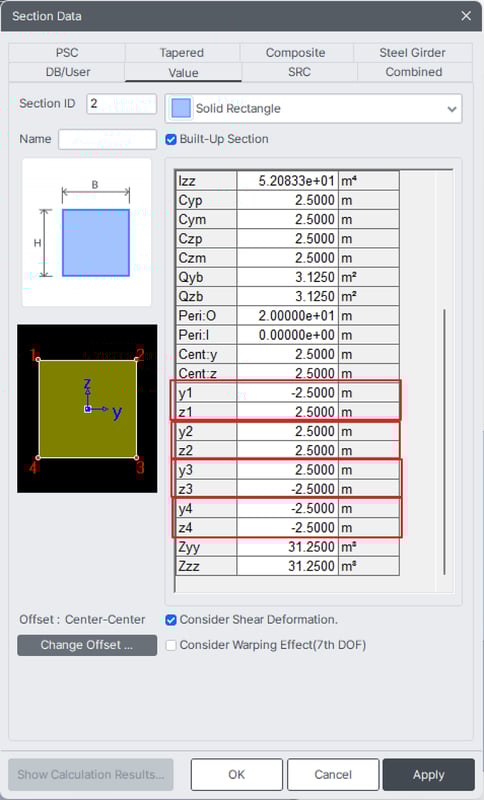The image size is (484, 800).
Task: Select the Cyp value cell
Action: tap(288, 201)
